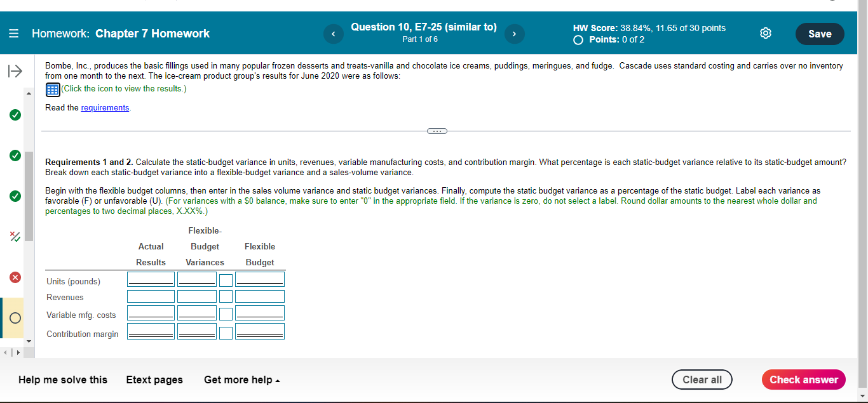The width and height of the screenshot is (868, 403).
Task: Open Etext pages
Action: tap(154, 380)
